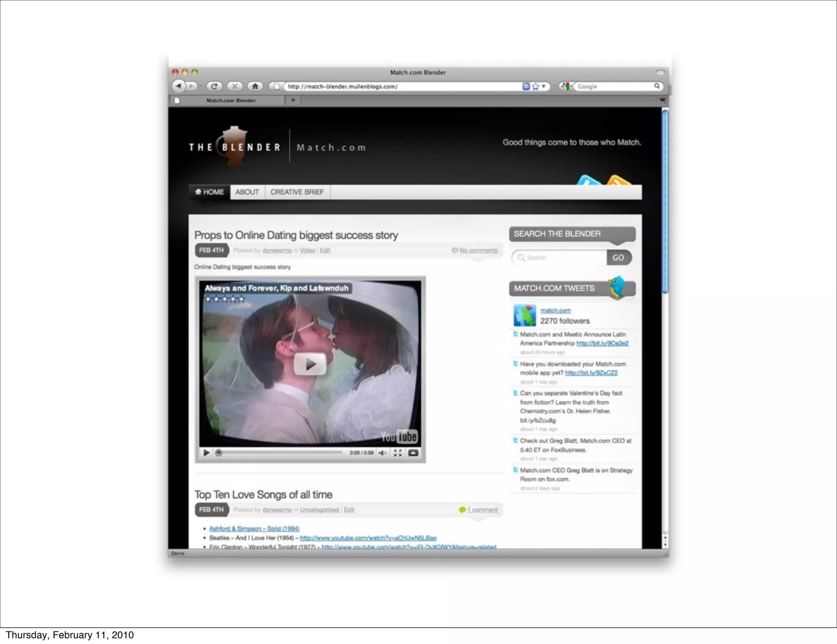
Task: Click the browser back arrow button
Action: [179, 86]
